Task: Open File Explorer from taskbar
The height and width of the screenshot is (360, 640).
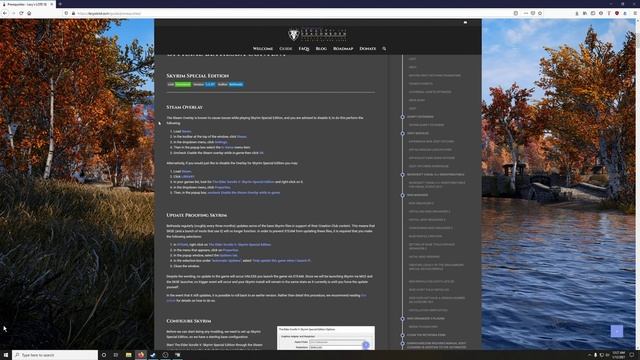Action: click(x=128, y=355)
